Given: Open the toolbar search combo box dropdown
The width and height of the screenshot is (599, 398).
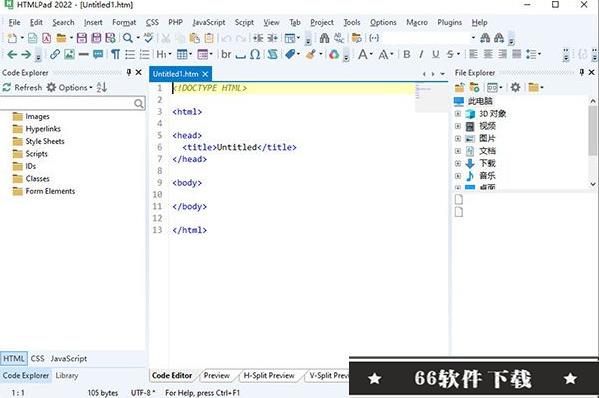Looking at the screenshot, I should point(473,37).
